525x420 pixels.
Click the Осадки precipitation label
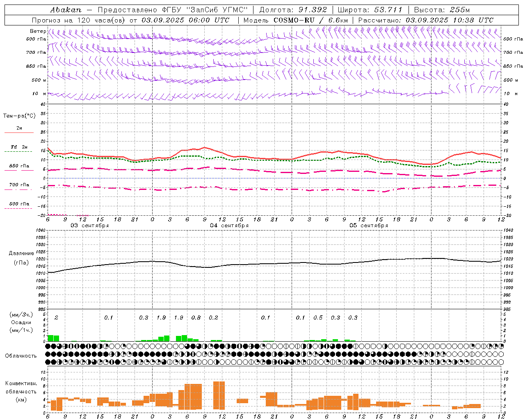pos(21,322)
